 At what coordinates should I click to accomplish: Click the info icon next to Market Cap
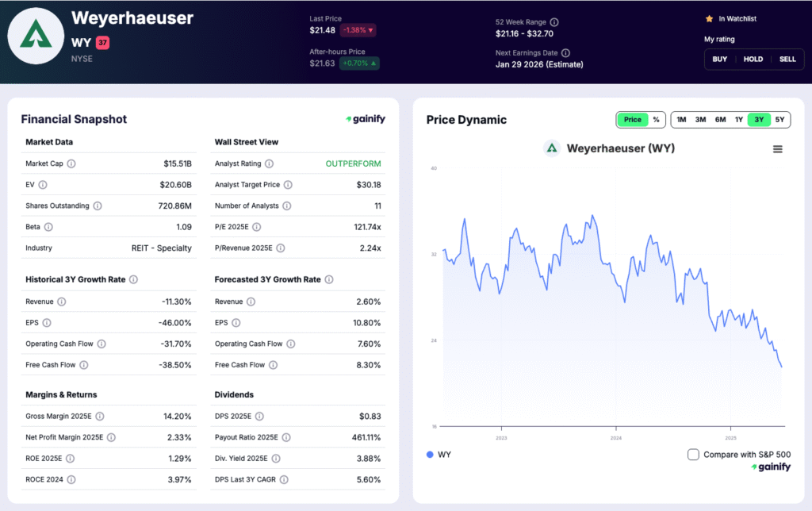pos(71,163)
